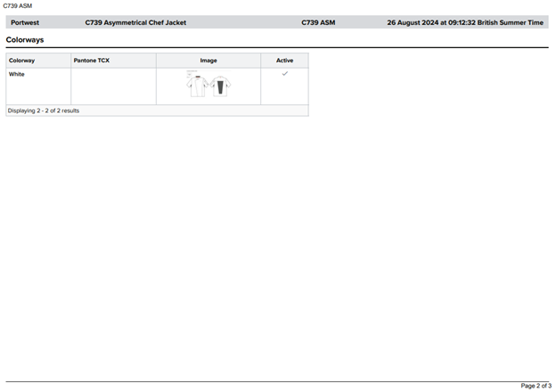Screen dimensions: 556x392
Task: Select the White colorway row name
Action: click(x=17, y=75)
